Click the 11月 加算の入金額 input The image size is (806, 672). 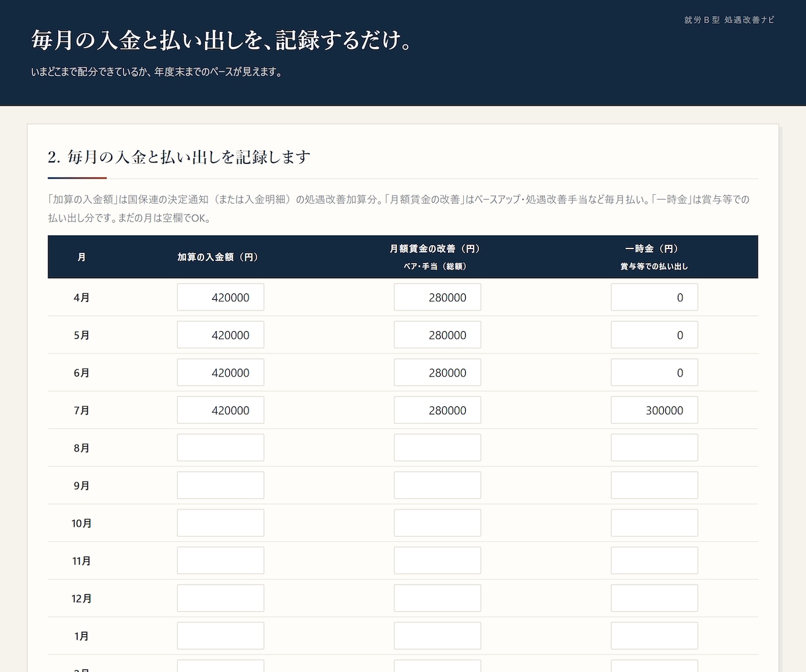tap(221, 561)
